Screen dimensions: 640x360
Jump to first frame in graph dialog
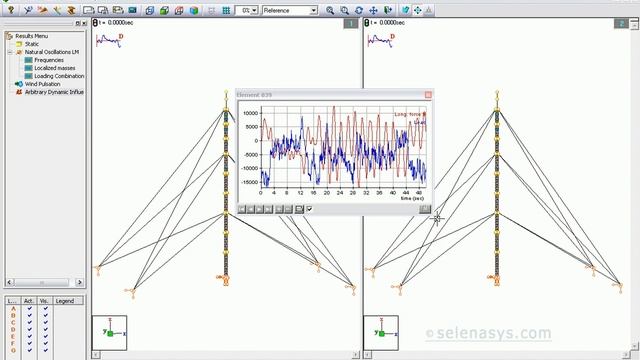tap(242, 209)
